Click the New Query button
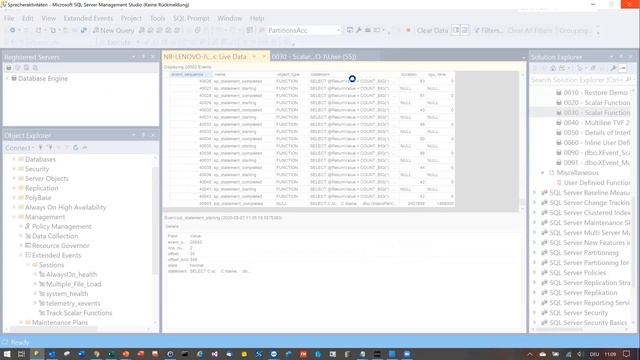Image resolution: width=640 pixels, height=360 pixels. [x=113, y=30]
